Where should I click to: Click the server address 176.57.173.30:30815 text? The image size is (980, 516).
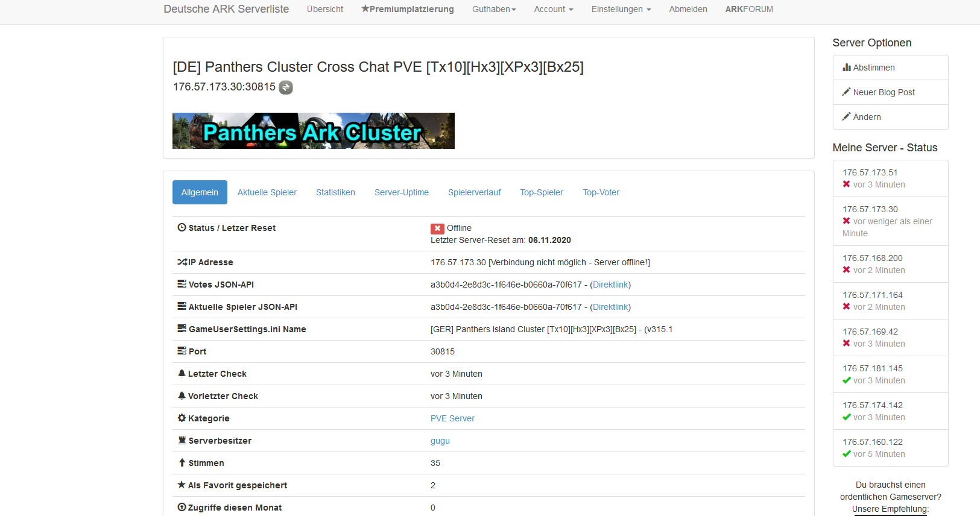click(224, 87)
